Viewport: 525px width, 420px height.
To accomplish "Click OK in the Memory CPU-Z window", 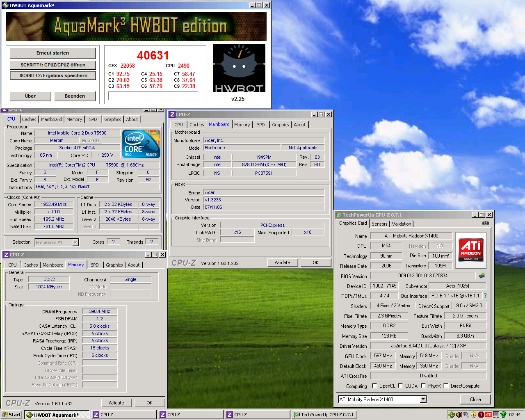I will (x=149, y=403).
